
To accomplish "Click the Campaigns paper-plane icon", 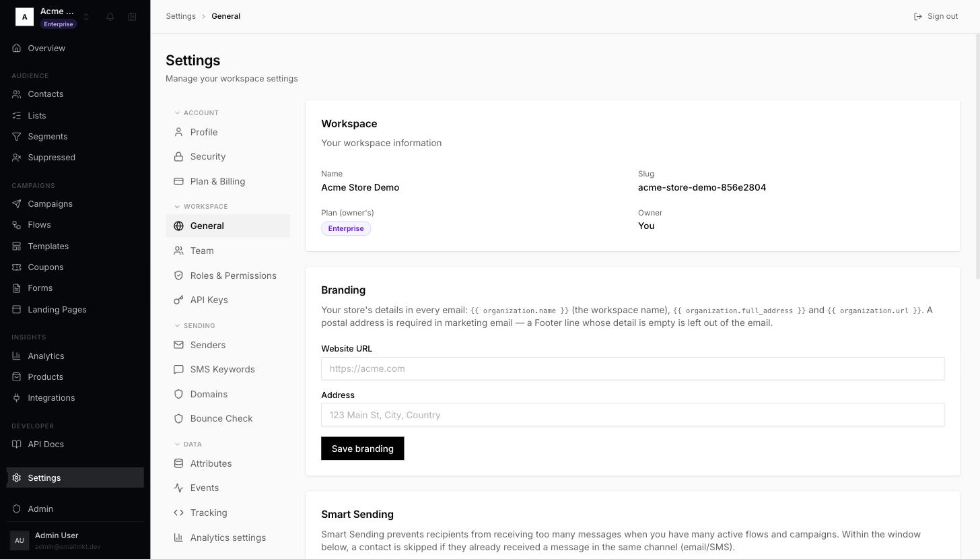I will tap(17, 204).
